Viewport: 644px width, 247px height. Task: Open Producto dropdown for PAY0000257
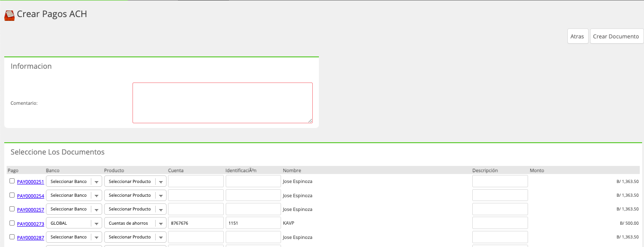[135, 209]
